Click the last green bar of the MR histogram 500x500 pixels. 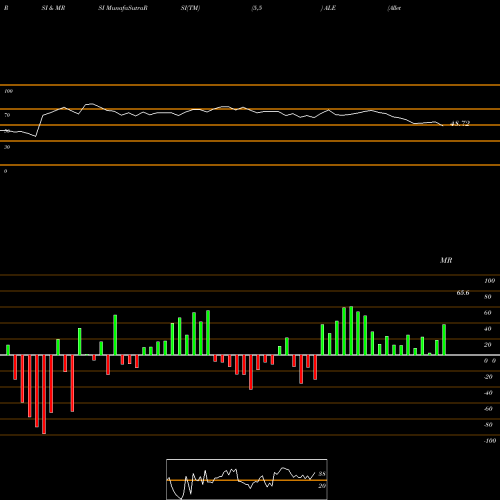click(444, 339)
